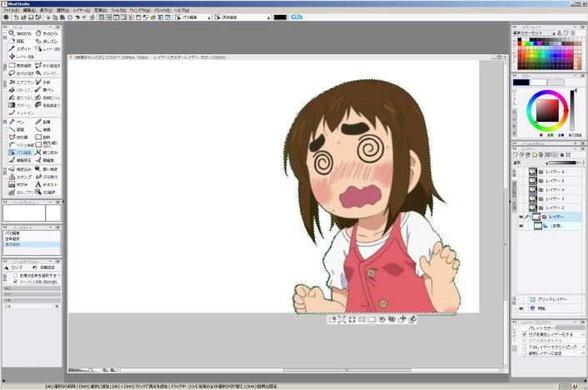Open the パス編集 tool dropdown in toolbar

209,17
